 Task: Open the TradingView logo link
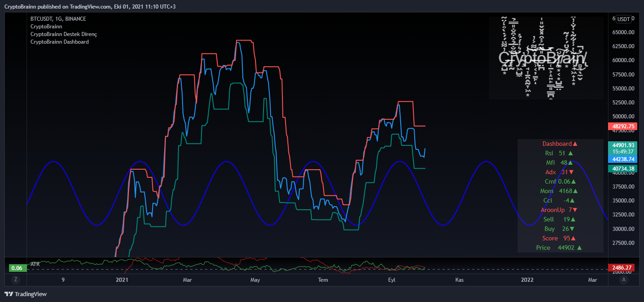point(26,294)
